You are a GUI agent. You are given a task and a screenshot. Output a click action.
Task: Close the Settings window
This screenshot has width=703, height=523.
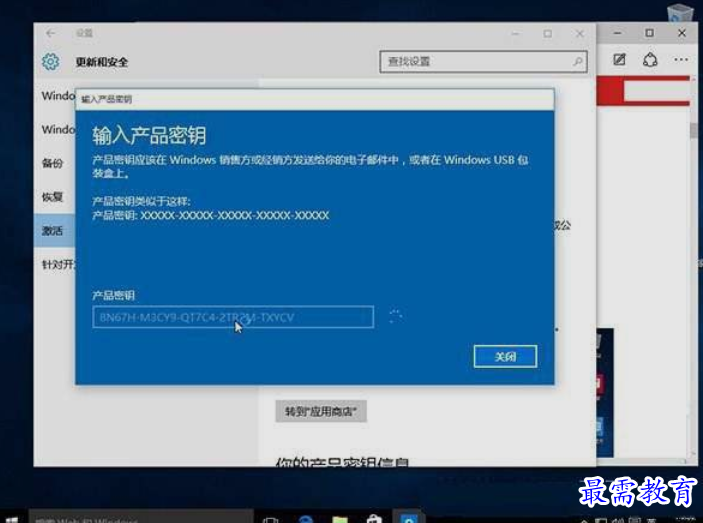580,34
